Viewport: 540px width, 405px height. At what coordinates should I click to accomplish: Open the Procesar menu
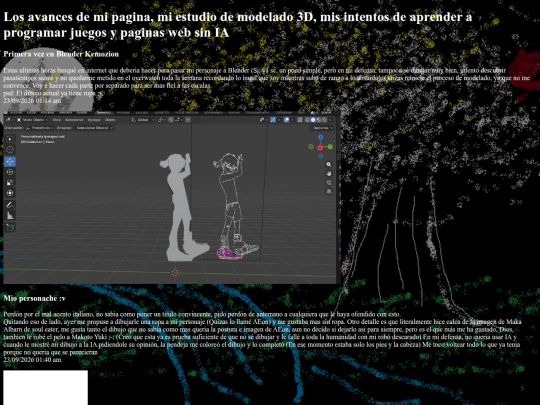(x=47, y=112)
